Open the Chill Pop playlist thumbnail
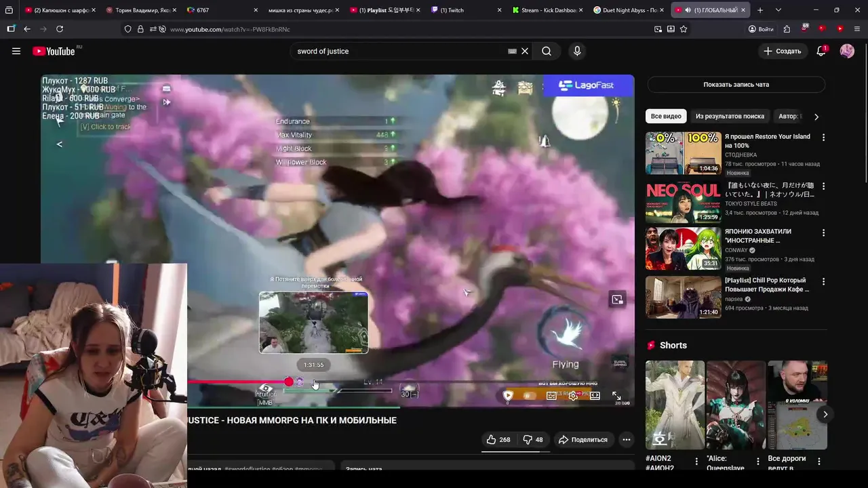 [683, 297]
